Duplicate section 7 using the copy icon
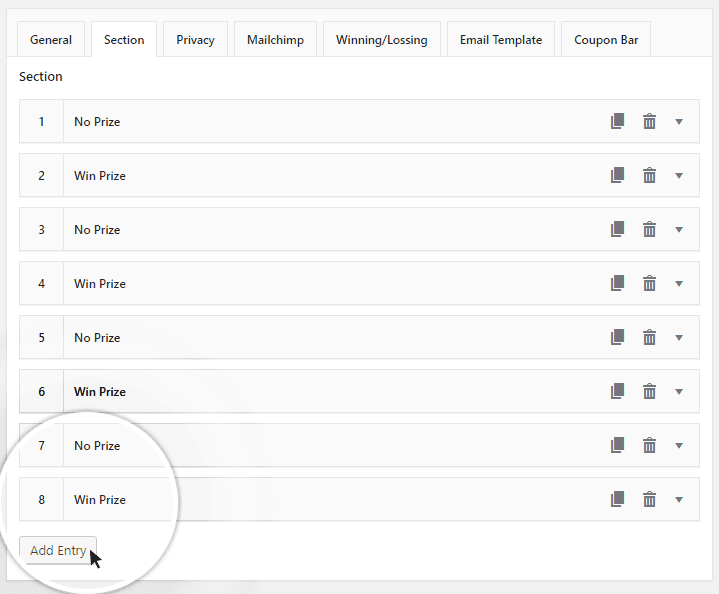Viewport: 719px width, 594px height. click(617, 445)
